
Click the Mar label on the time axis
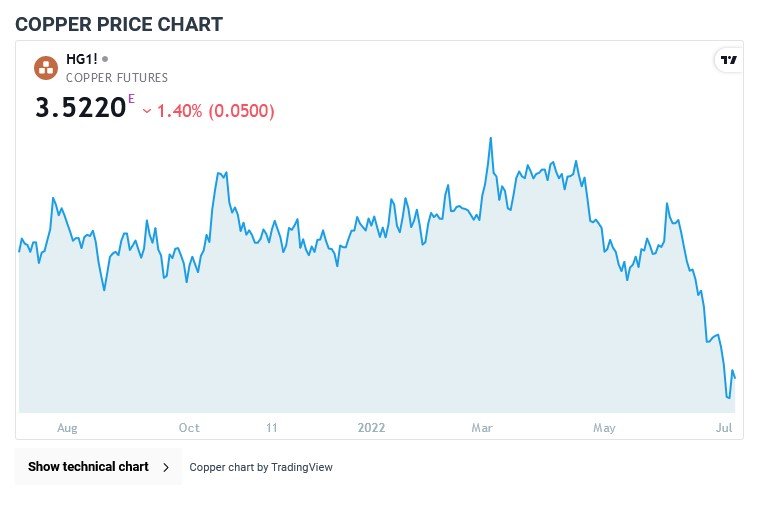pyautogui.click(x=482, y=428)
